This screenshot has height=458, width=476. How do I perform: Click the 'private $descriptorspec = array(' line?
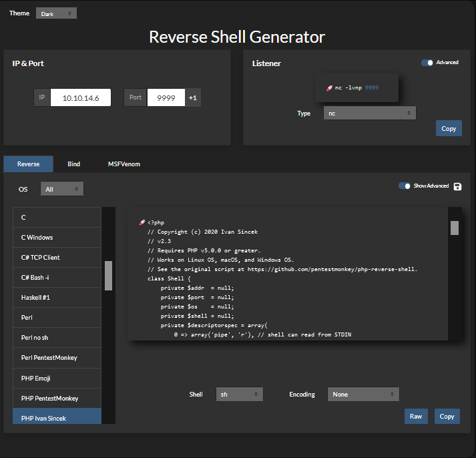(214, 325)
